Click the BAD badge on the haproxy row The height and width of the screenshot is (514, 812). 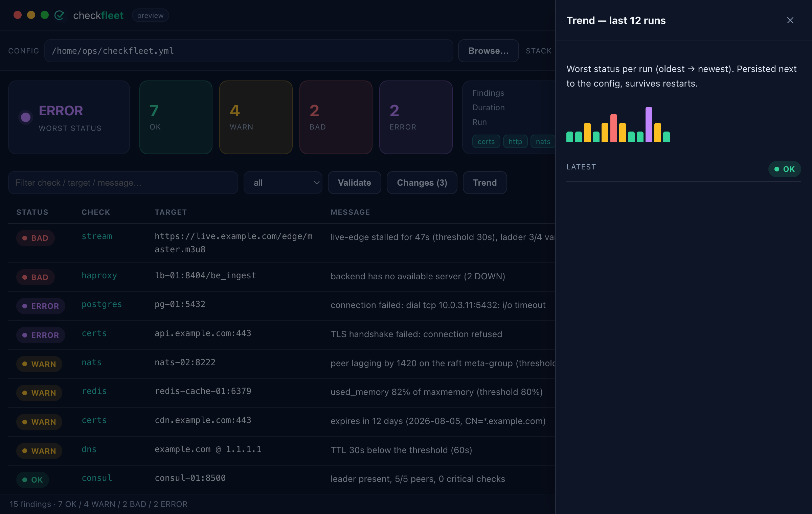pyautogui.click(x=36, y=277)
